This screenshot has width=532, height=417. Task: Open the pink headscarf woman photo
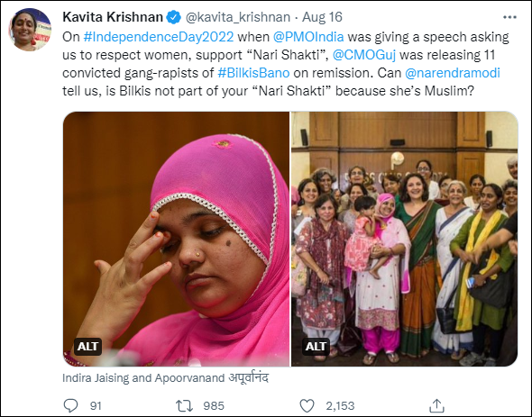coord(177,239)
